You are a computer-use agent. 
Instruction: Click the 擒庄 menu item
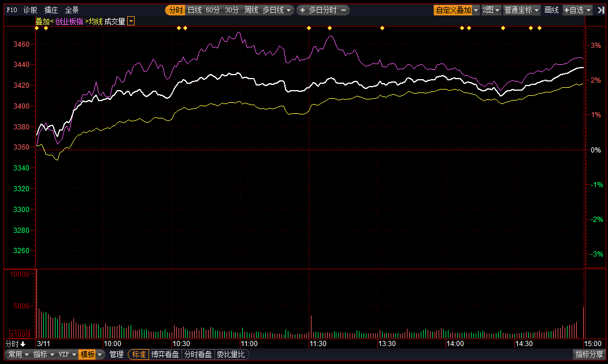tap(51, 10)
